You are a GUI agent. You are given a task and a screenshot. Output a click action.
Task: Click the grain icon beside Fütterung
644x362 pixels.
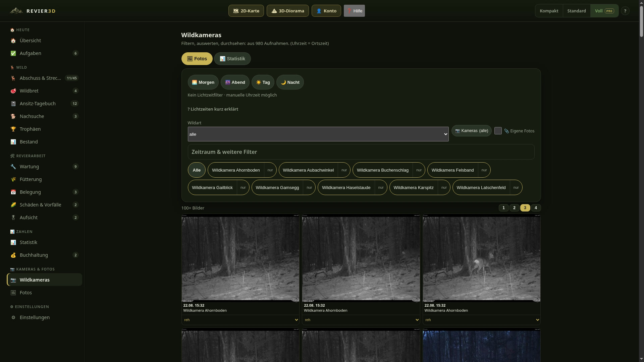point(13,179)
